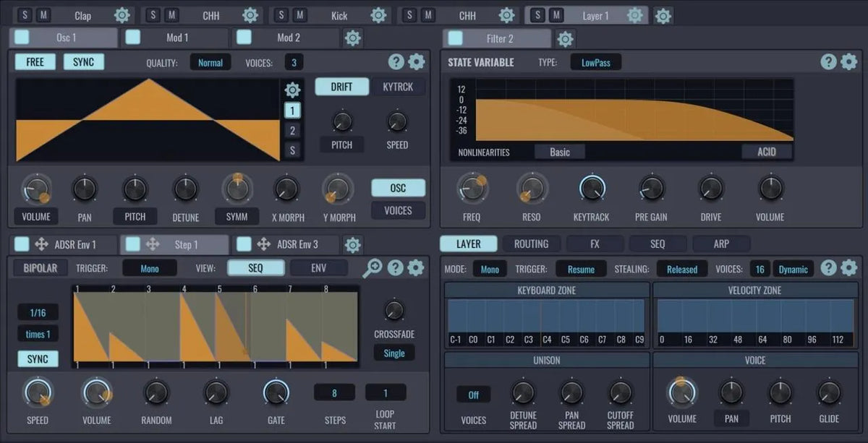Click the help icon in the Filter 2 panel

828,62
